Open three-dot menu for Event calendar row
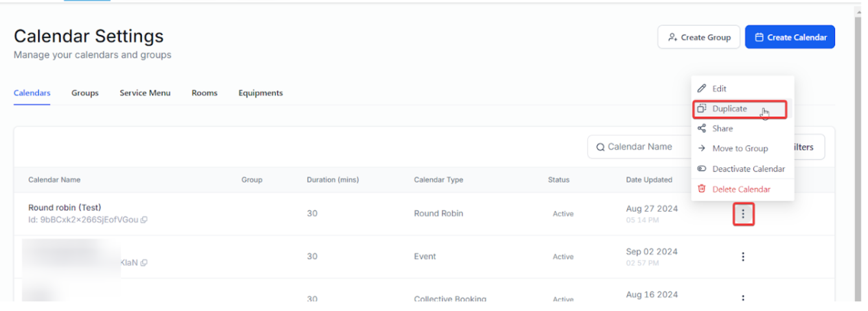 743,257
